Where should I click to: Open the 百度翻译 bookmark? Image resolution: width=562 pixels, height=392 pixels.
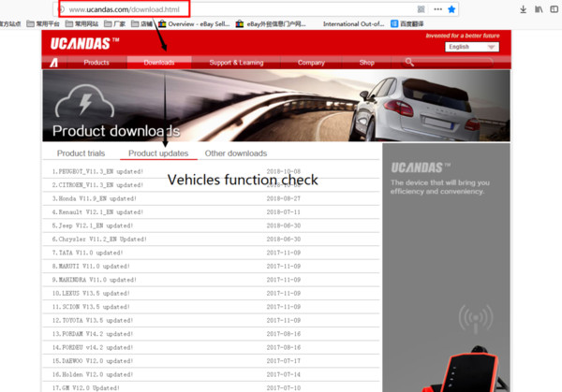[x=407, y=24]
